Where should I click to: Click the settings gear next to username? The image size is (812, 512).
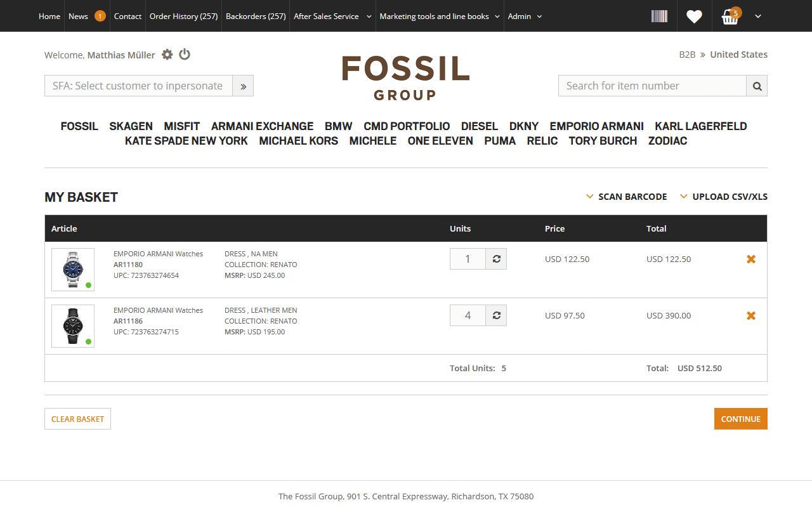(x=167, y=55)
